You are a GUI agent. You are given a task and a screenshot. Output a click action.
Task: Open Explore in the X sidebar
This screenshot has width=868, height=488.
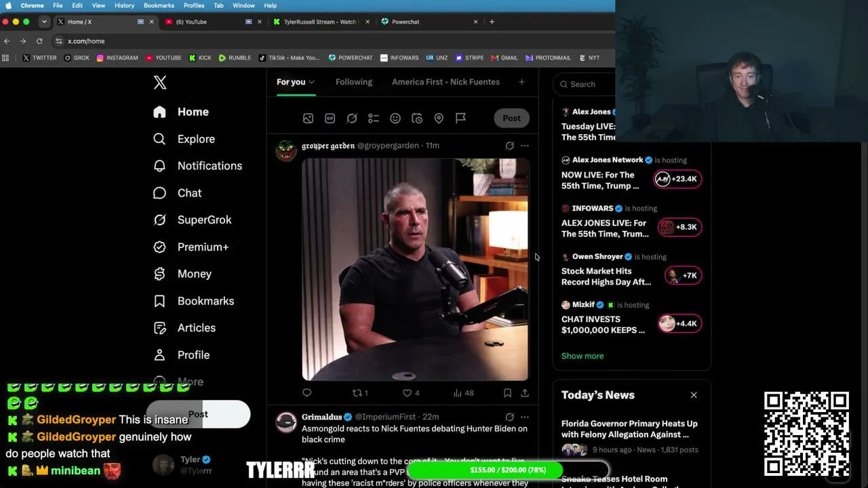tap(184, 139)
